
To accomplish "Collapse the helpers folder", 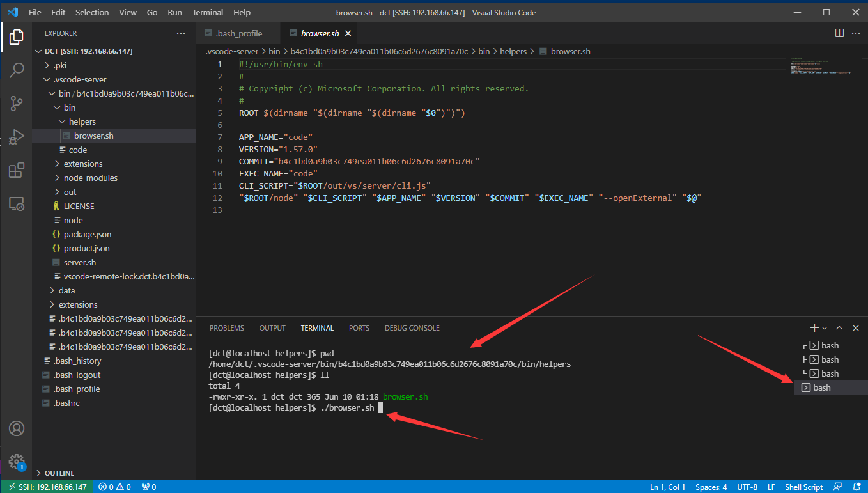I will [114, 121].
